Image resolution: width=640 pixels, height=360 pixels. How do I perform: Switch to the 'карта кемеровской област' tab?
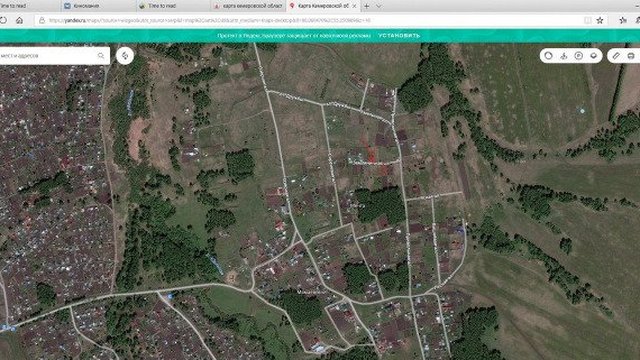248,6
